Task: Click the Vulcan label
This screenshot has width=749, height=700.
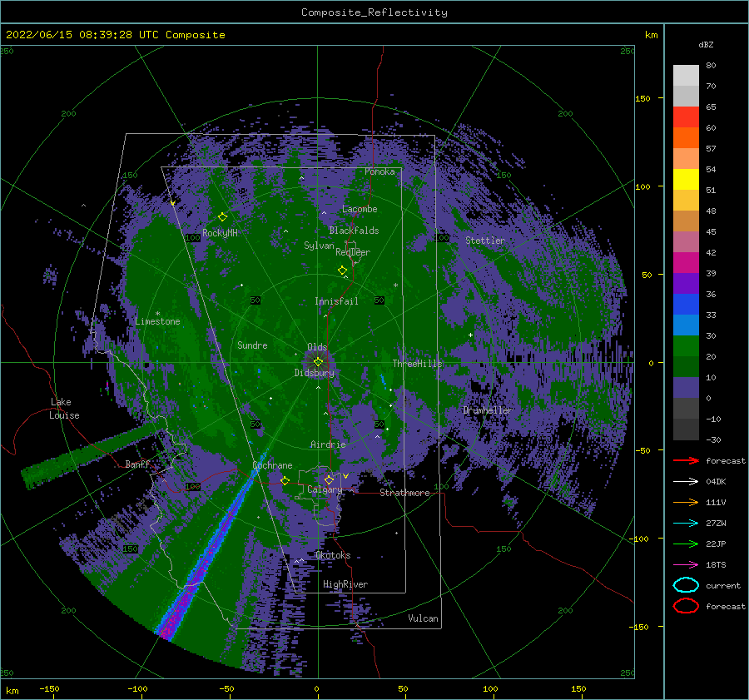Action: click(x=423, y=618)
